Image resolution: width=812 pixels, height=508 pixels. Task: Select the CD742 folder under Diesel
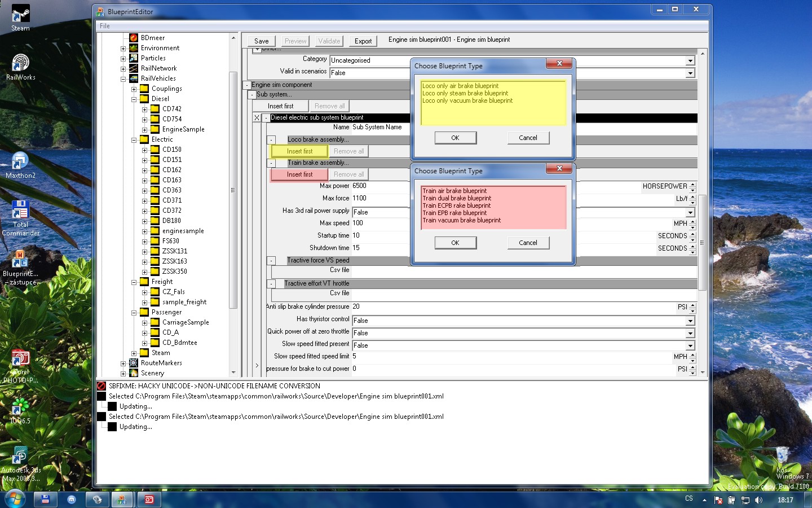click(171, 109)
